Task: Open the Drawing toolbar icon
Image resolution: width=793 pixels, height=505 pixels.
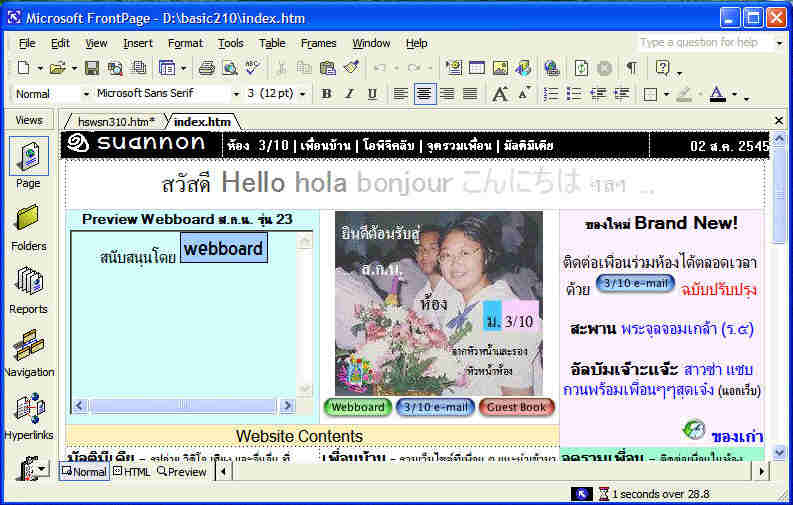Action: [x=523, y=68]
